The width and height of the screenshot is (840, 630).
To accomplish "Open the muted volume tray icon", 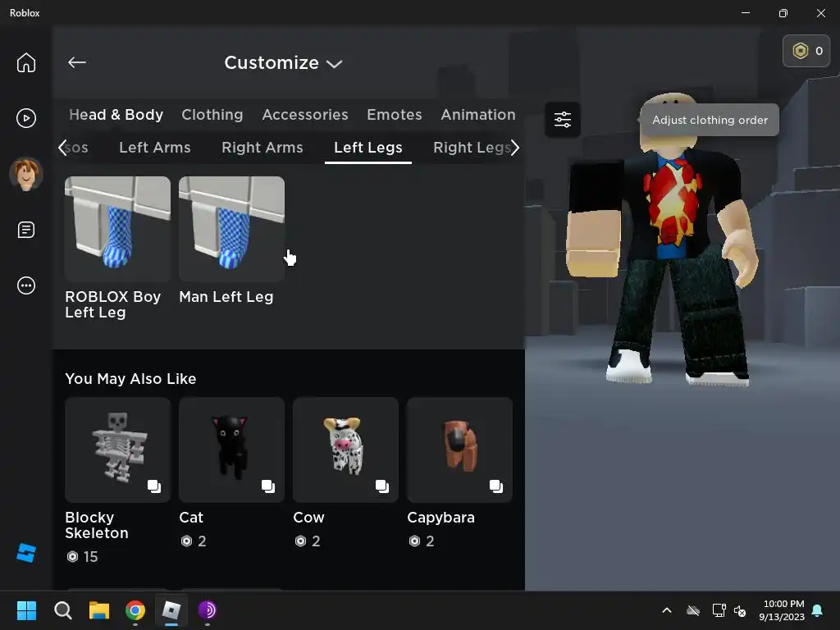I will pos(740,610).
